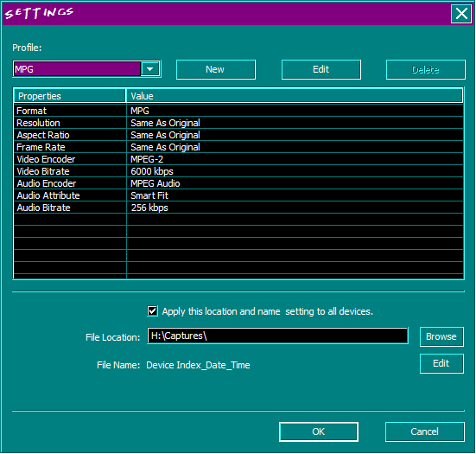
Task: Click the Delete profile button
Action: click(x=426, y=69)
